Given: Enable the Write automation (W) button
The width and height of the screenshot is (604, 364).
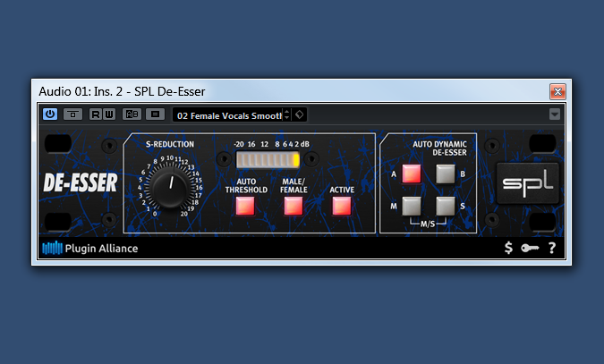Looking at the screenshot, I should click(108, 114).
